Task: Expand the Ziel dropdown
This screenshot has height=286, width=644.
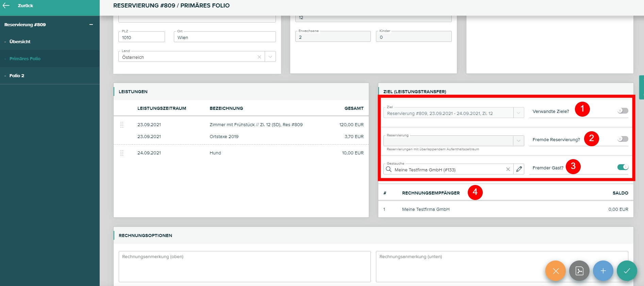Action: click(x=518, y=113)
